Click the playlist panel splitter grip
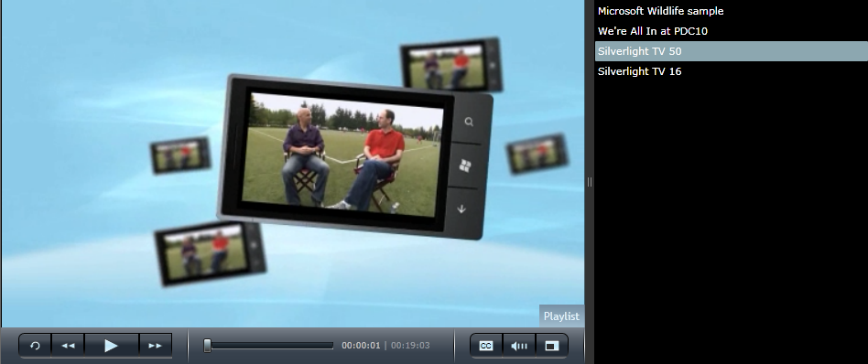868x364 pixels. point(590,182)
